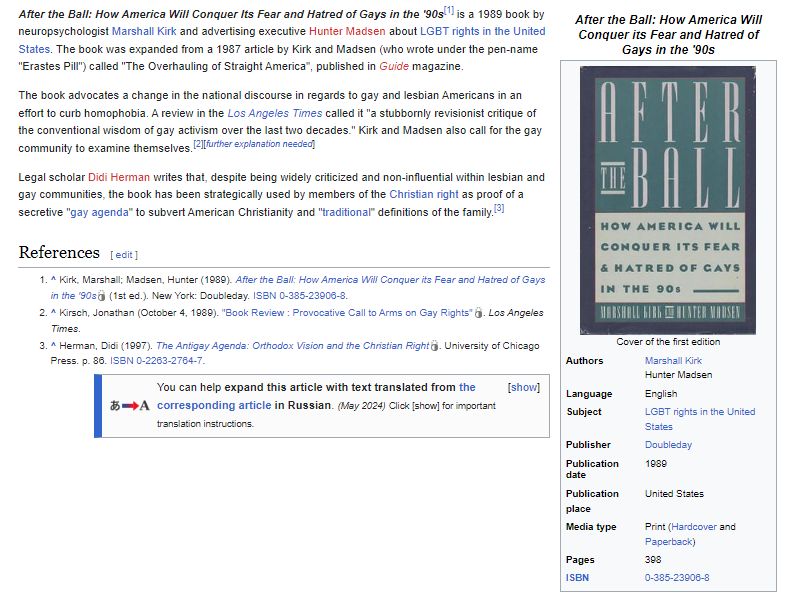
Task: Open the red Hunter Madsen link
Action: [x=347, y=31]
